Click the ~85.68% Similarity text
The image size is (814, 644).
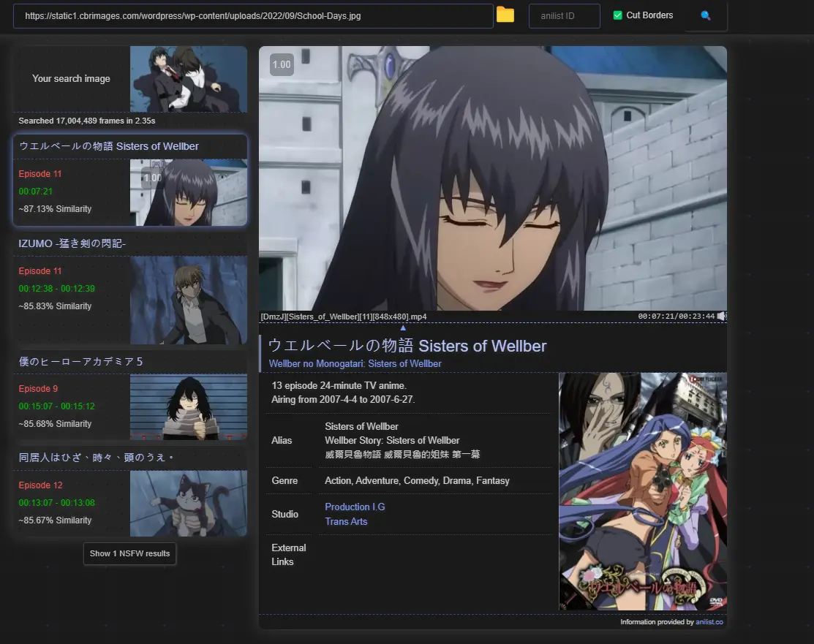pos(55,423)
